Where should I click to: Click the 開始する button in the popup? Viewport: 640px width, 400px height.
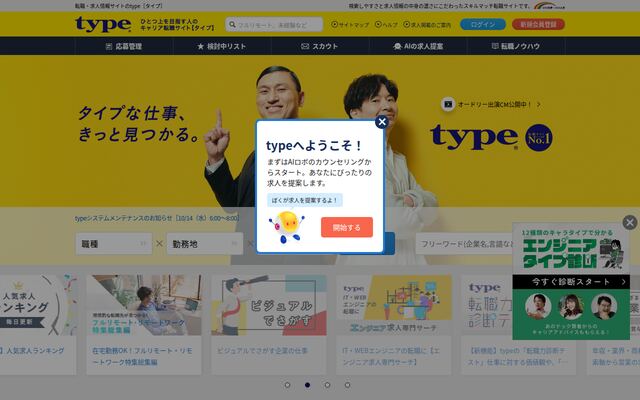click(x=347, y=227)
